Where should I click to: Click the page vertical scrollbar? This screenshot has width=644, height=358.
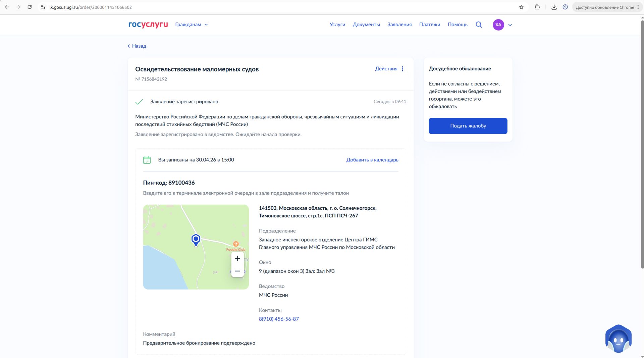[642, 144]
